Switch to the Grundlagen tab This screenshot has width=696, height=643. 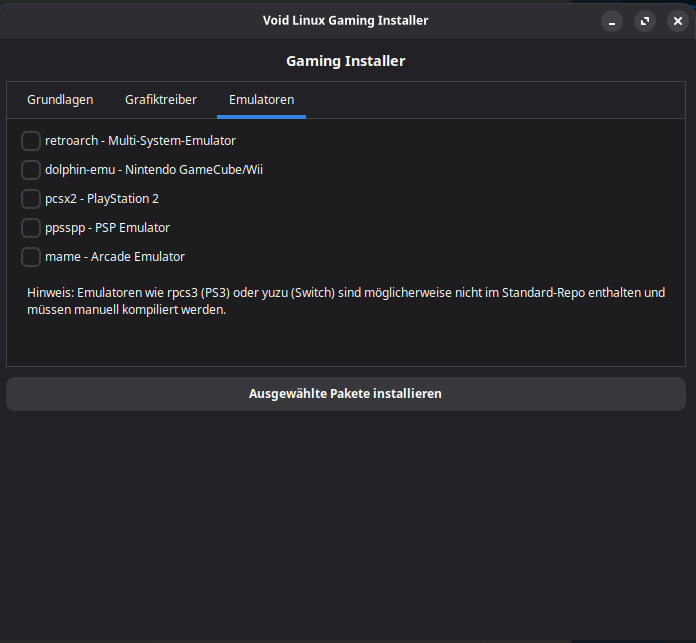pyautogui.click(x=60, y=100)
